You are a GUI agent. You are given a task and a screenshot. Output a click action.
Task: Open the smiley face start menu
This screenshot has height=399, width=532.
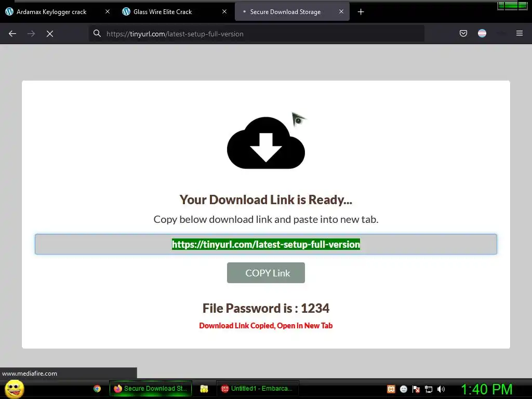[14, 389]
